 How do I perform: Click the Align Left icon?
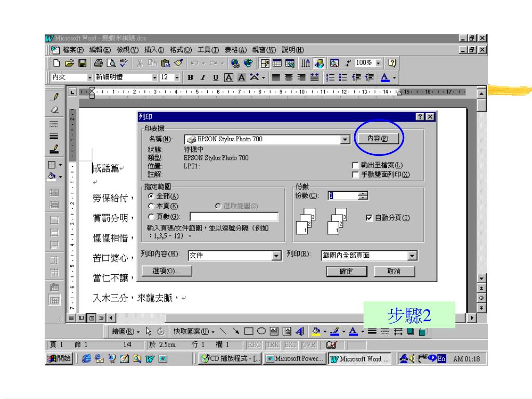276,78
